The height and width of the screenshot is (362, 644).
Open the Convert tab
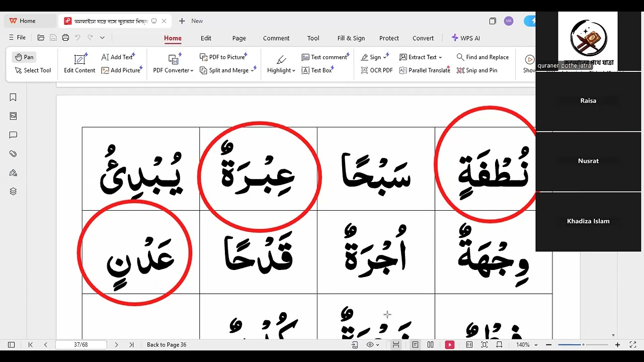click(423, 38)
